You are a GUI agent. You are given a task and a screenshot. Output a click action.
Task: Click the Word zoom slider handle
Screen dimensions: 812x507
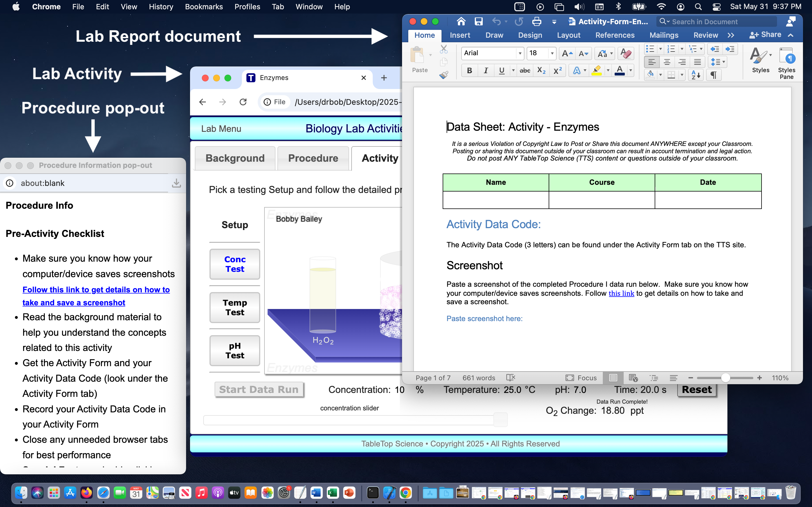pyautogui.click(x=725, y=378)
